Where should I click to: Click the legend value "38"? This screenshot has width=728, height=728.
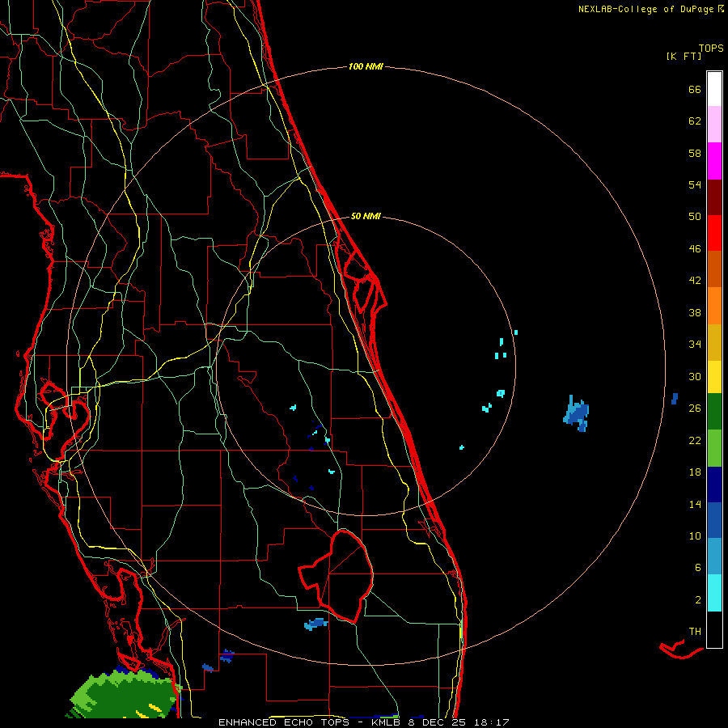click(x=695, y=312)
